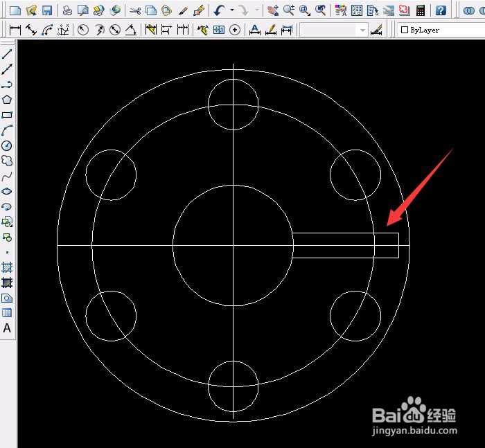Viewport: 485px width, 448px height.
Task: Select Arc Length dimension tool
Action: (47, 30)
